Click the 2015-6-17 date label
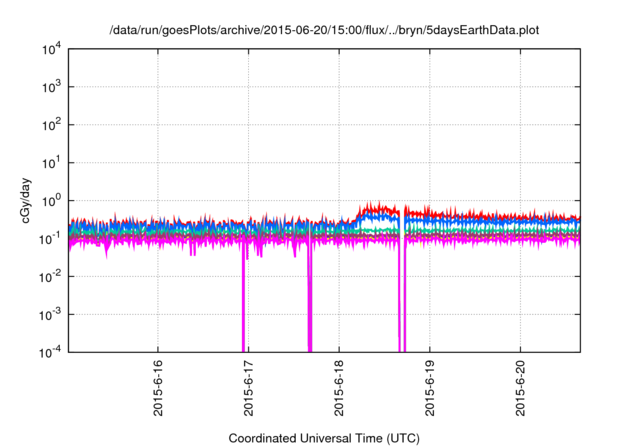Image resolution: width=640 pixels, height=448 pixels. [249, 388]
